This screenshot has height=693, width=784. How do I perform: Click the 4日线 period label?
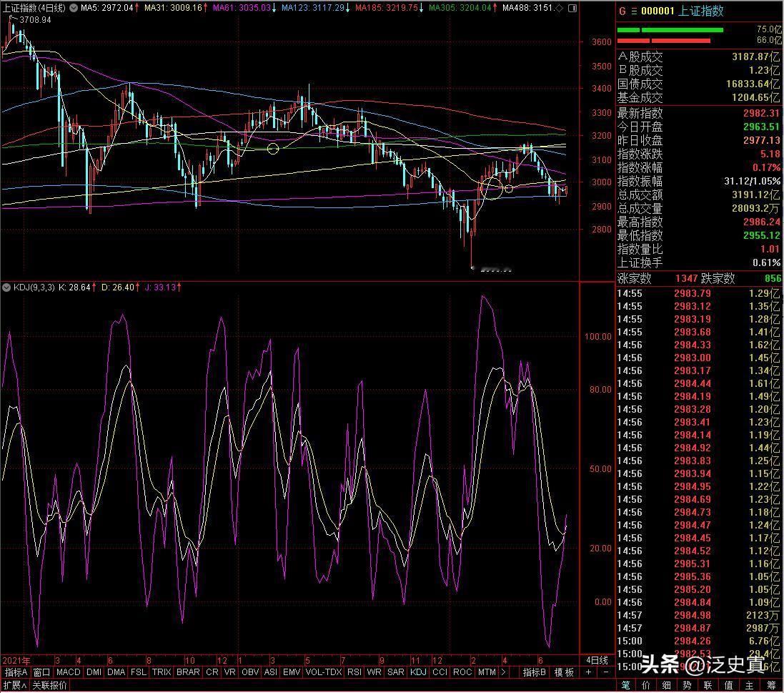click(597, 661)
